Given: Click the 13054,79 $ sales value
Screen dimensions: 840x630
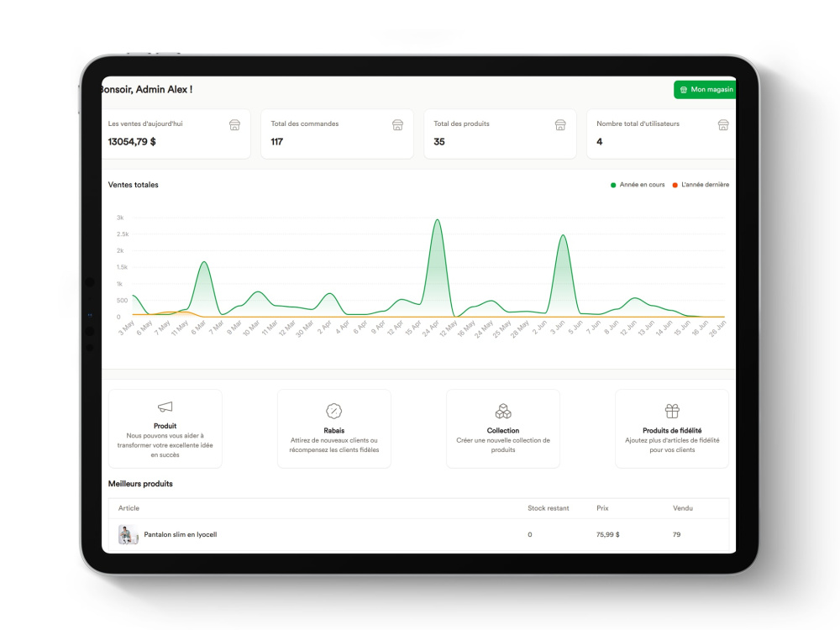Looking at the screenshot, I should [132, 142].
